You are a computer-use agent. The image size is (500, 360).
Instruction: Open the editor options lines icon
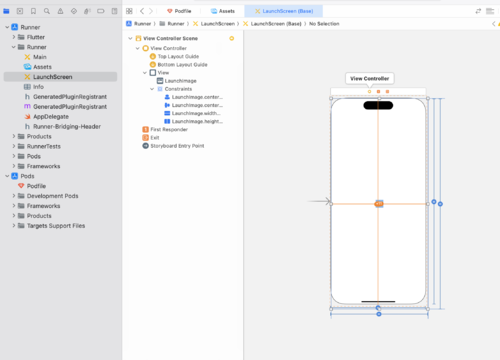pyautogui.click(x=490, y=11)
